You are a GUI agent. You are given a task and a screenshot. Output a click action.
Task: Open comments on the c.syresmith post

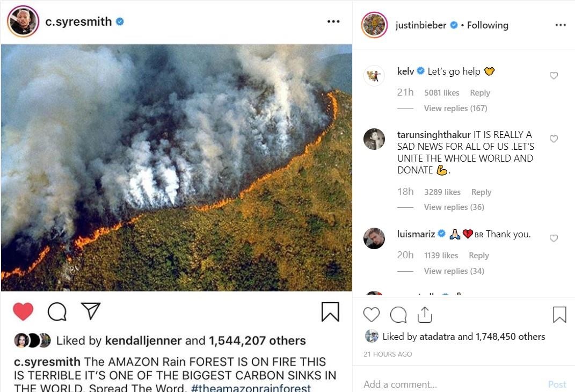click(x=57, y=311)
